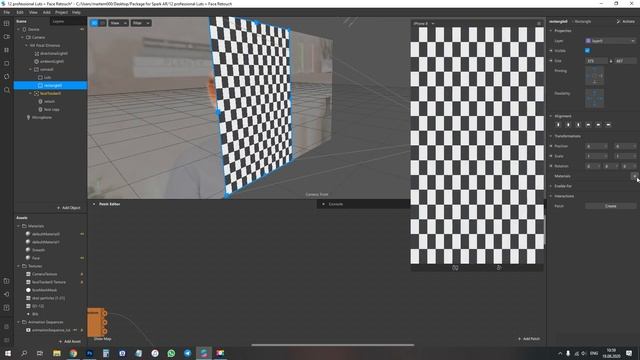Click the Add Asset button

point(69,341)
